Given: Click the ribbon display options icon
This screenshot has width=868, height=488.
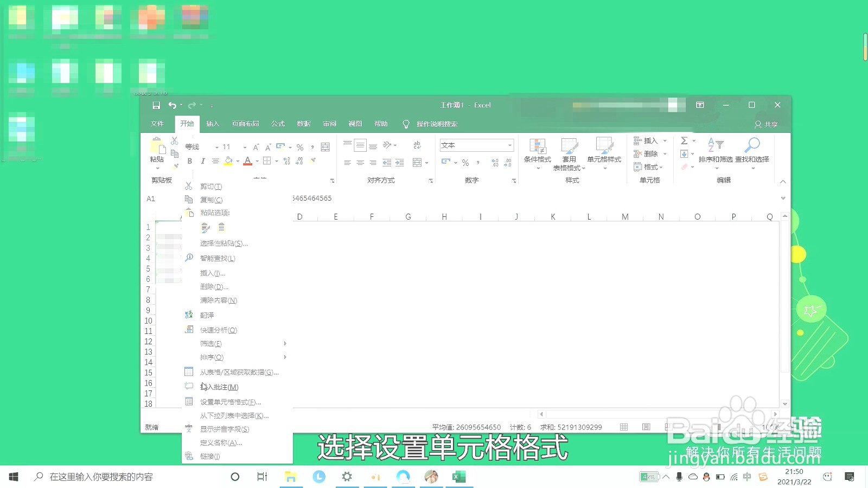Looking at the screenshot, I should pyautogui.click(x=700, y=105).
